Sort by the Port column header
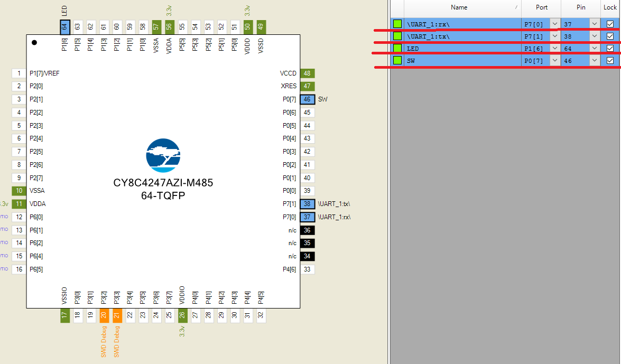 [x=541, y=7]
